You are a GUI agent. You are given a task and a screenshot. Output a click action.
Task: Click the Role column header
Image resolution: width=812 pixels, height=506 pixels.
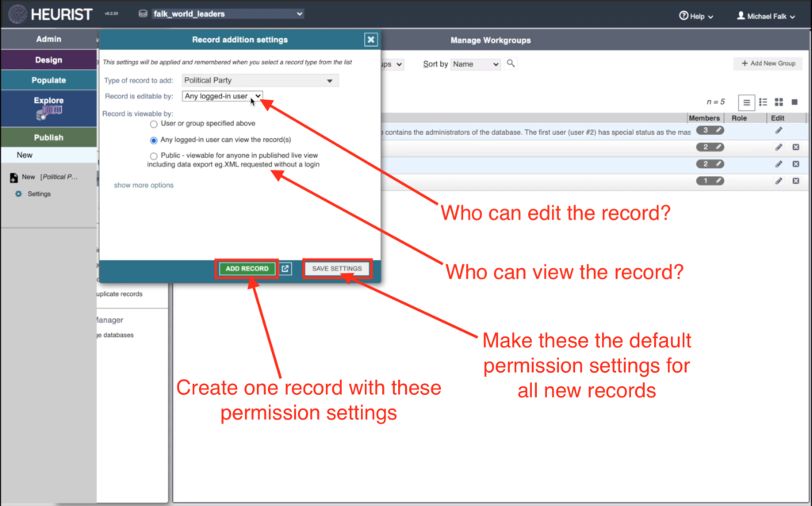[739, 118]
